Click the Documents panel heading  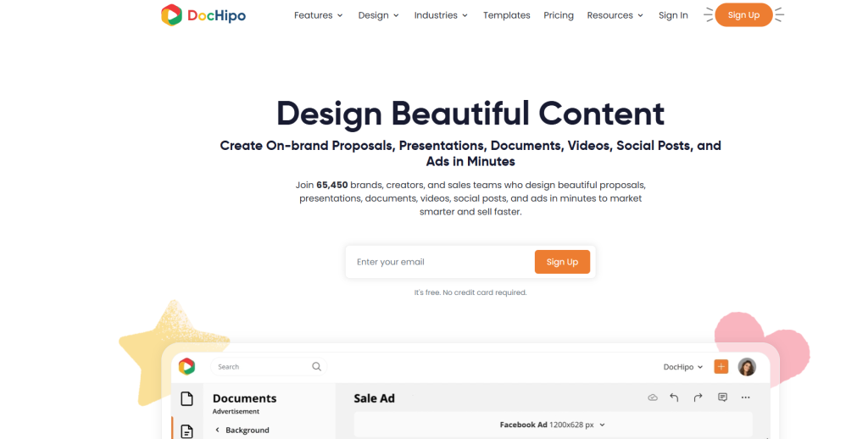244,398
